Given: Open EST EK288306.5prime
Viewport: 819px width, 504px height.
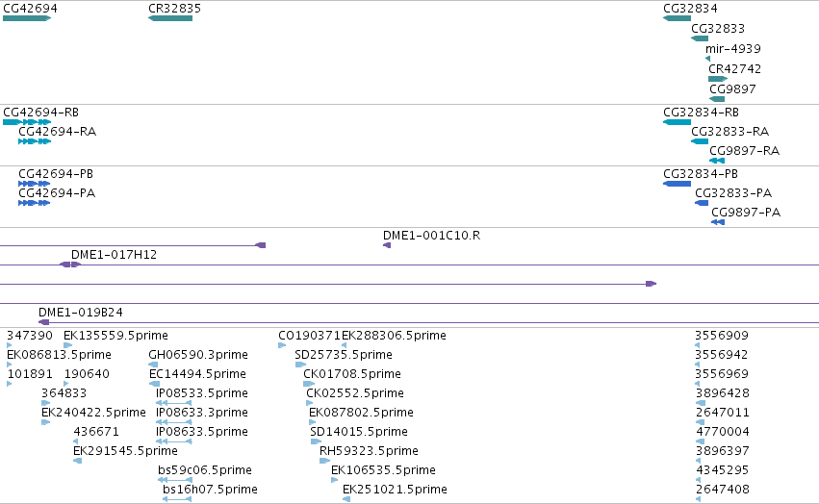Looking at the screenshot, I should pyautogui.click(x=345, y=345).
